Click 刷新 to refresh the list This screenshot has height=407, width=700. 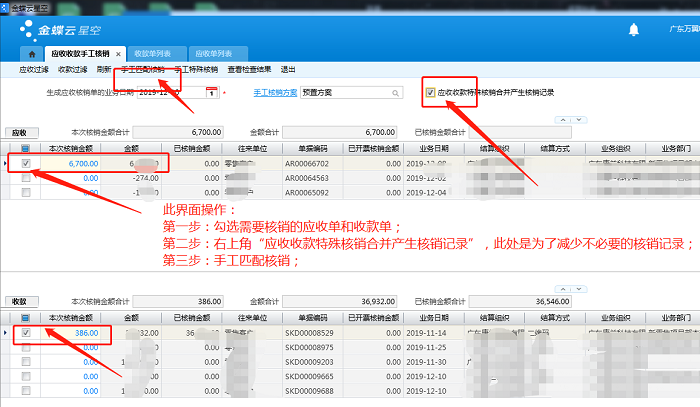click(104, 70)
